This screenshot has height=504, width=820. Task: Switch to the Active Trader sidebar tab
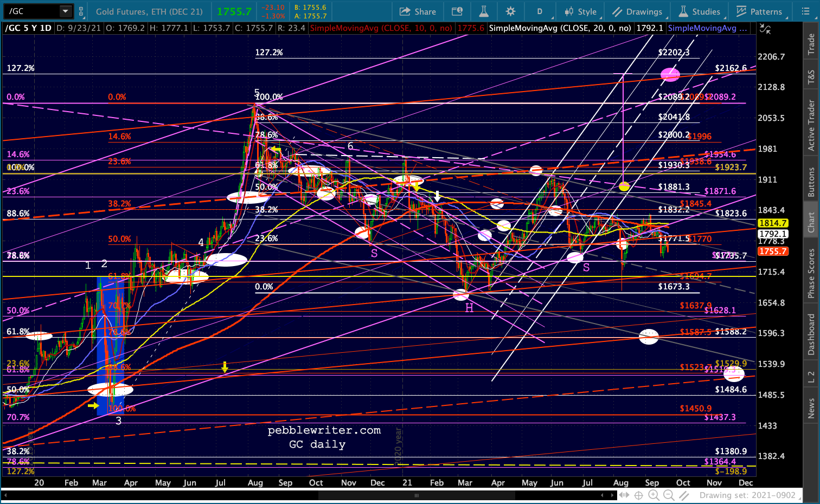pyautogui.click(x=811, y=125)
